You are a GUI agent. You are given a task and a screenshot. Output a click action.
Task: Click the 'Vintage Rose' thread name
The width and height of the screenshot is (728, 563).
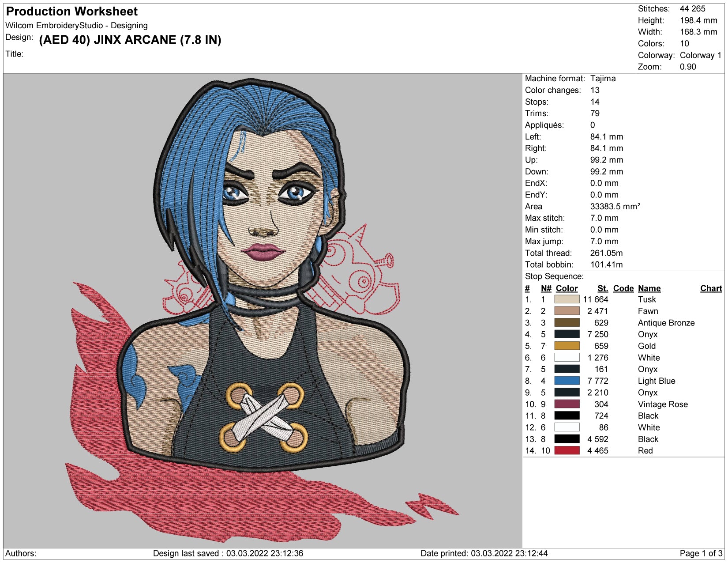coord(663,404)
